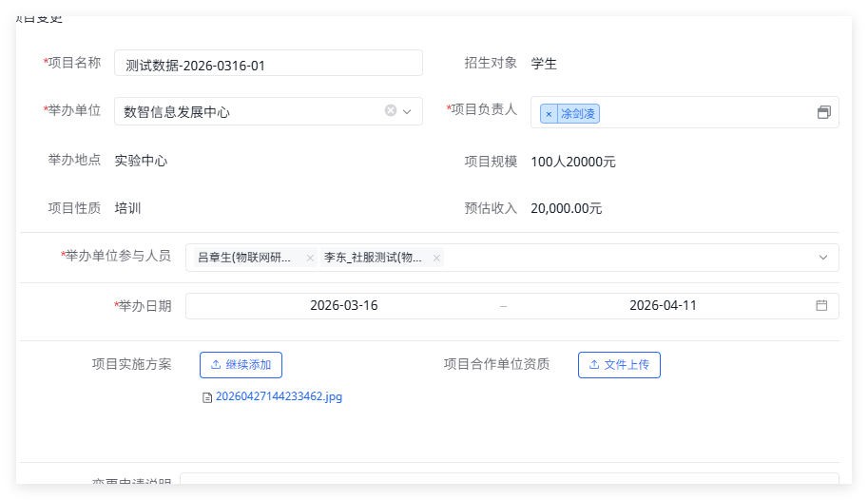Click the 变更申请说明 text area
This screenshot has height=500, width=868.
[510, 478]
